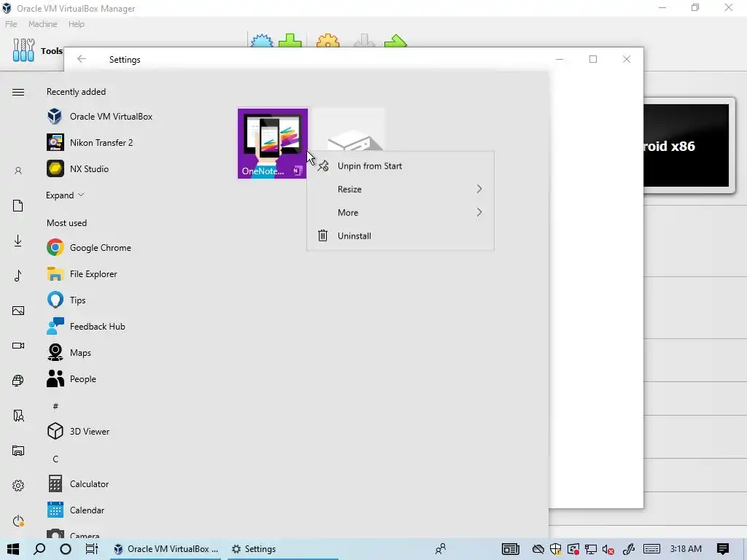The image size is (747, 560).
Task: Open the Action Center notifications icon
Action: [723, 549]
